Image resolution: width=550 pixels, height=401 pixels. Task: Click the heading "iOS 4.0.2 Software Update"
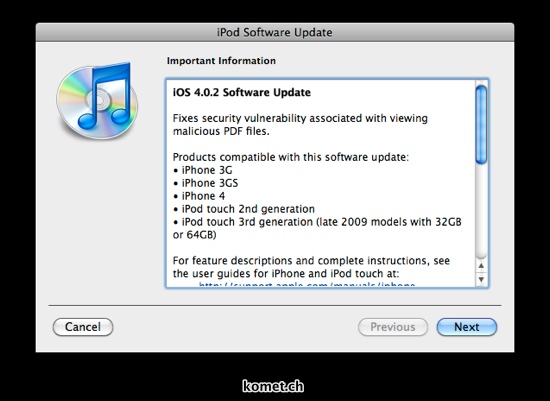(242, 92)
